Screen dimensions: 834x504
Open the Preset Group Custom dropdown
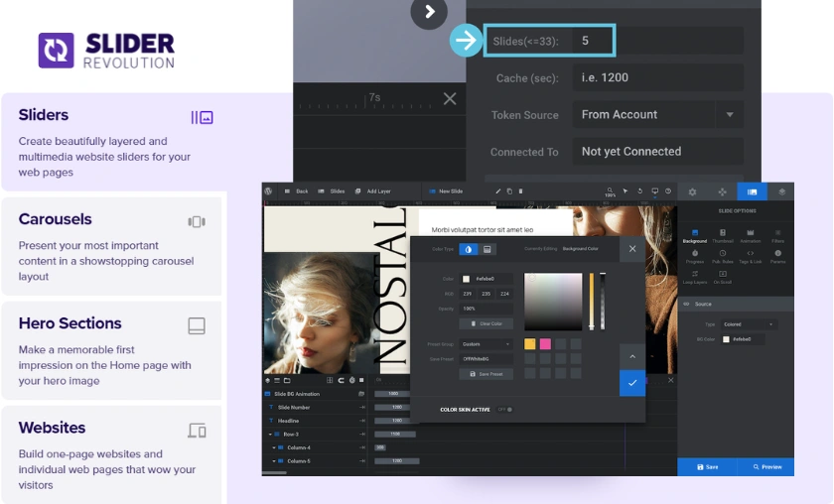point(486,344)
